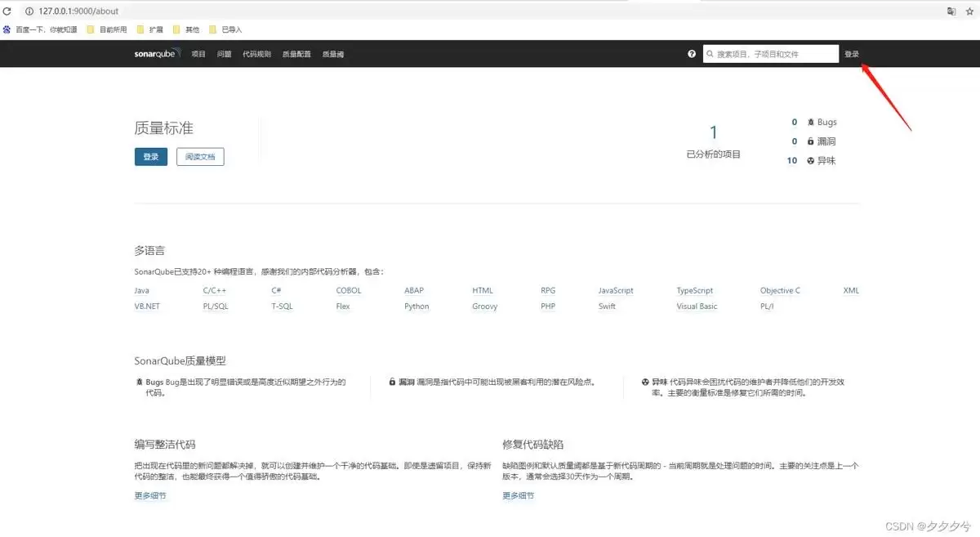Bookmark this page with the star icon
The height and width of the screenshot is (537, 980).
(969, 11)
